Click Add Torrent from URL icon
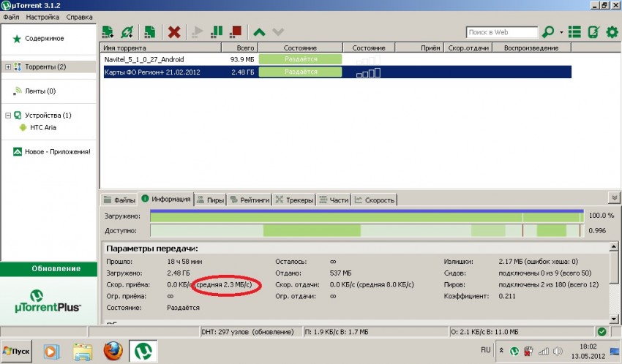622x364 pixels. click(128, 31)
